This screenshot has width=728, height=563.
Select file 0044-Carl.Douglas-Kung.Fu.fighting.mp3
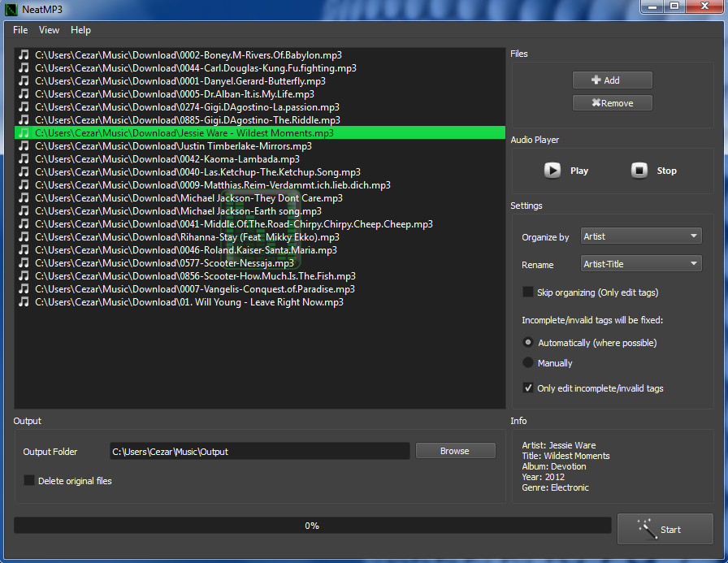click(259, 67)
